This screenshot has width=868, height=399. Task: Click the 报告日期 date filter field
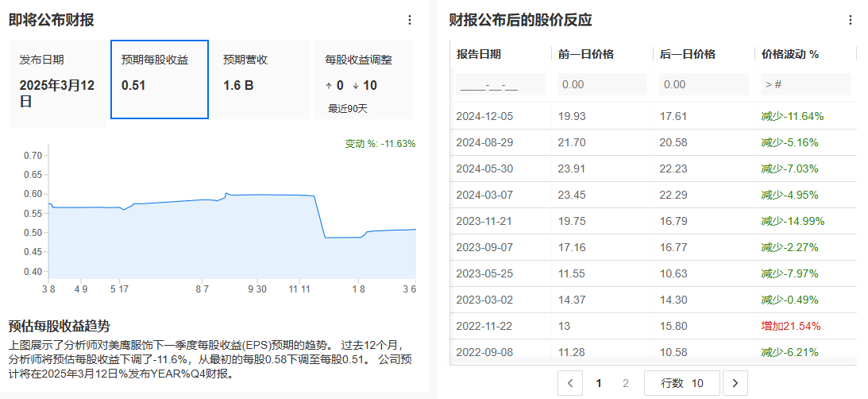point(500,84)
